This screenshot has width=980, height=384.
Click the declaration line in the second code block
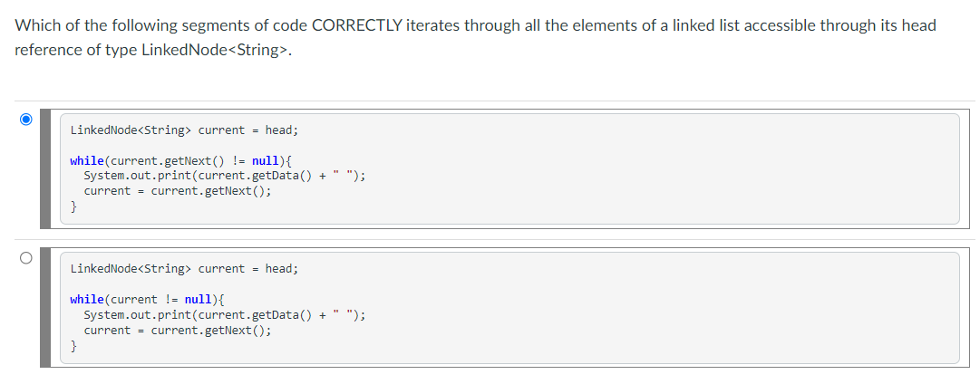point(184,269)
